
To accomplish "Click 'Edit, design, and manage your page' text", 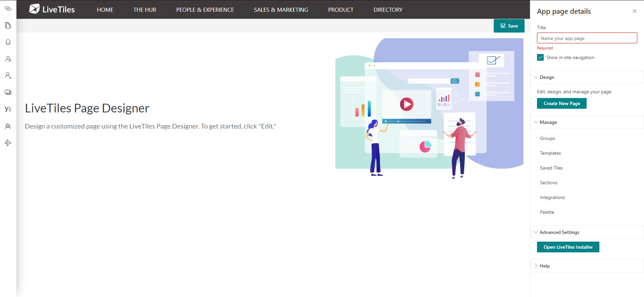I will tap(574, 92).
